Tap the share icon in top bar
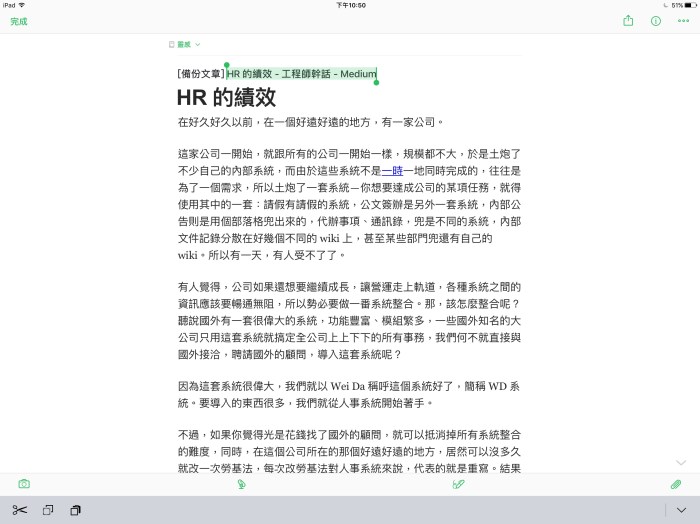This screenshot has height=524, width=700. tap(628, 20)
